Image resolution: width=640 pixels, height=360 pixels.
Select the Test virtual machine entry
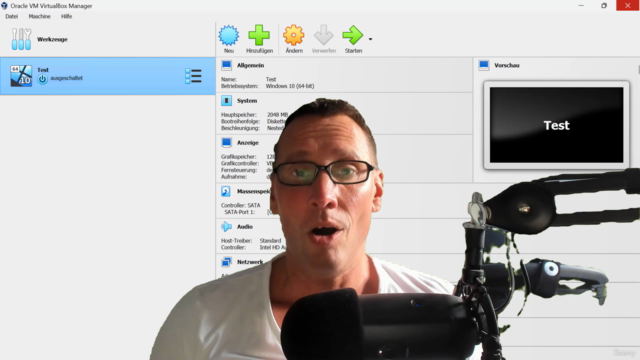[108, 76]
